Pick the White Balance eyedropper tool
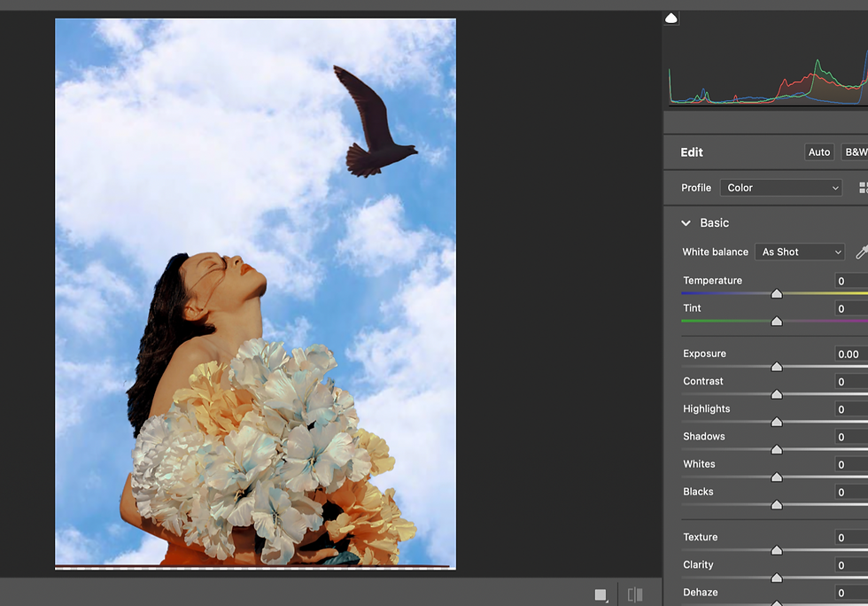Viewport: 868px width, 606px height. pos(861,252)
